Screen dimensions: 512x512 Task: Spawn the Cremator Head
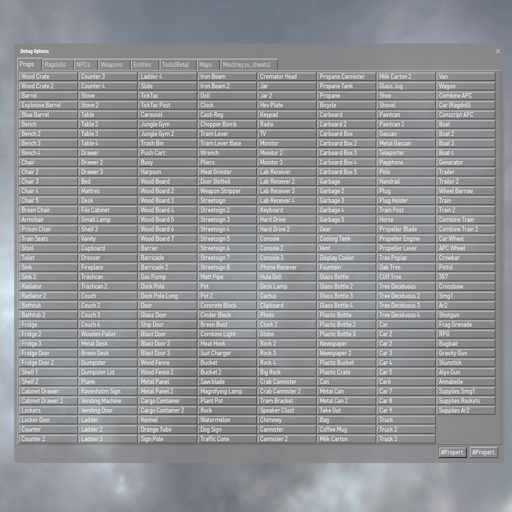pos(287,77)
